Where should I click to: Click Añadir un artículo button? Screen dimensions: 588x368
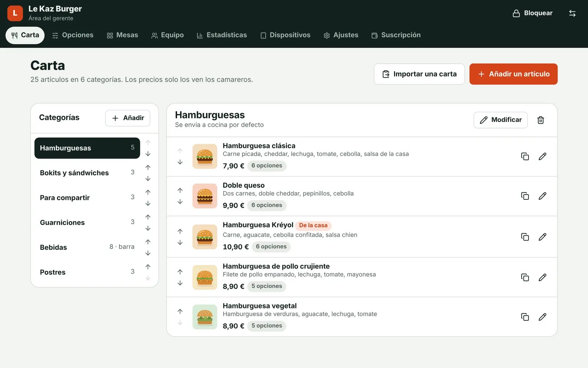[513, 74]
